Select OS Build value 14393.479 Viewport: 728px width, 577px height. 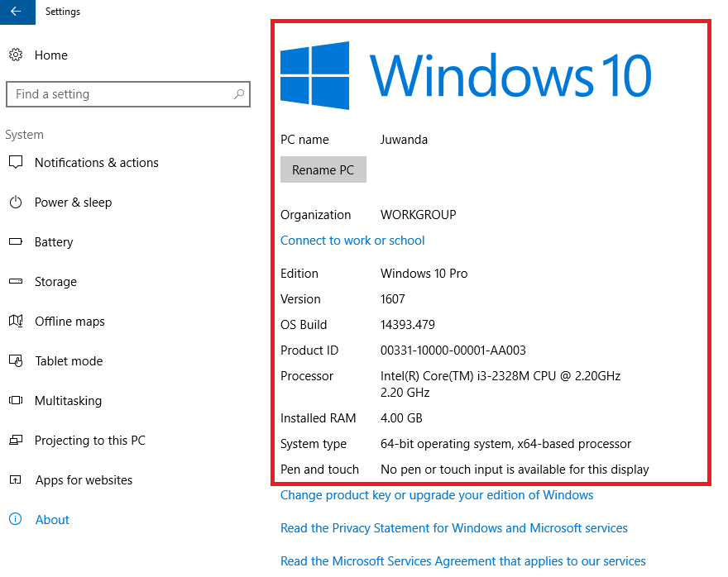pos(408,325)
